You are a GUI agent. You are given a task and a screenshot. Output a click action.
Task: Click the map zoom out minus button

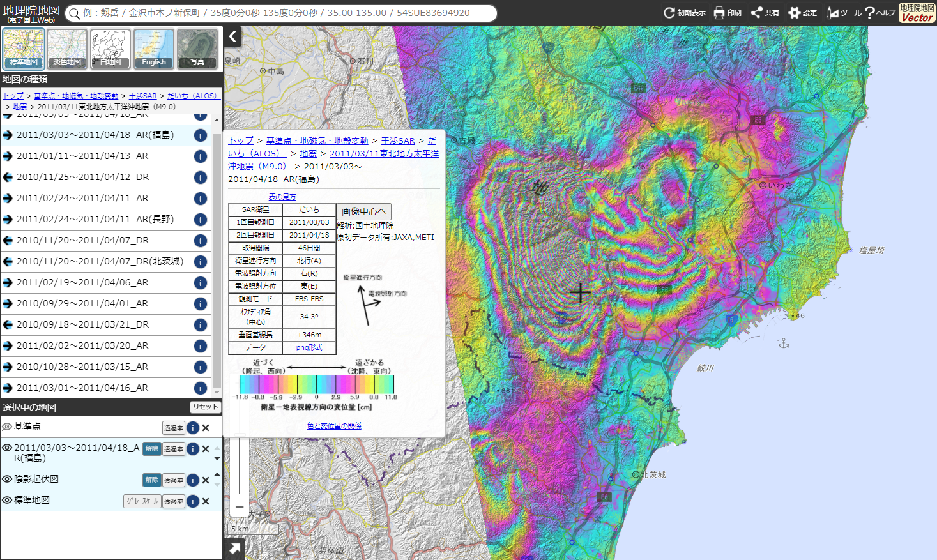pos(240,508)
